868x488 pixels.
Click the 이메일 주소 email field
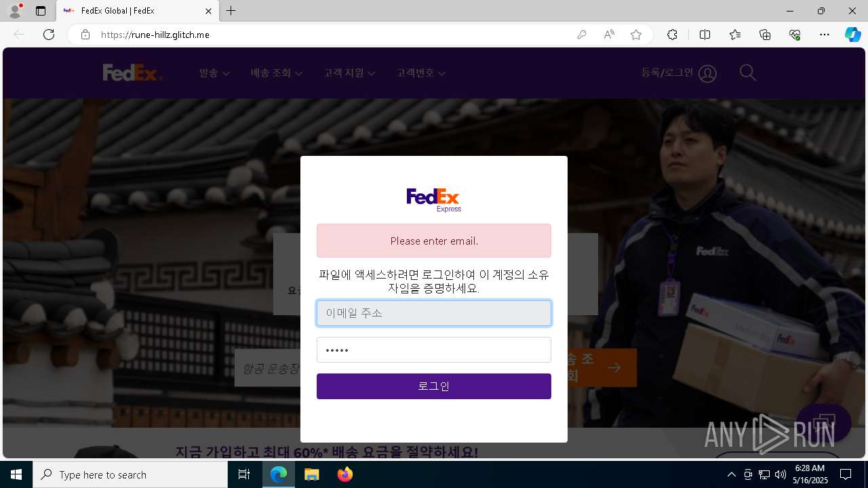[434, 313]
